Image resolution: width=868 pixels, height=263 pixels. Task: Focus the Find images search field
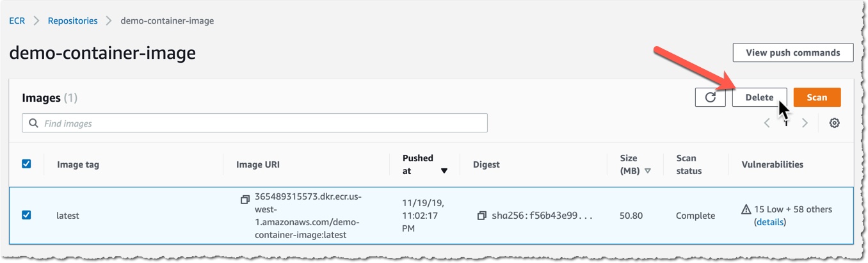[255, 123]
